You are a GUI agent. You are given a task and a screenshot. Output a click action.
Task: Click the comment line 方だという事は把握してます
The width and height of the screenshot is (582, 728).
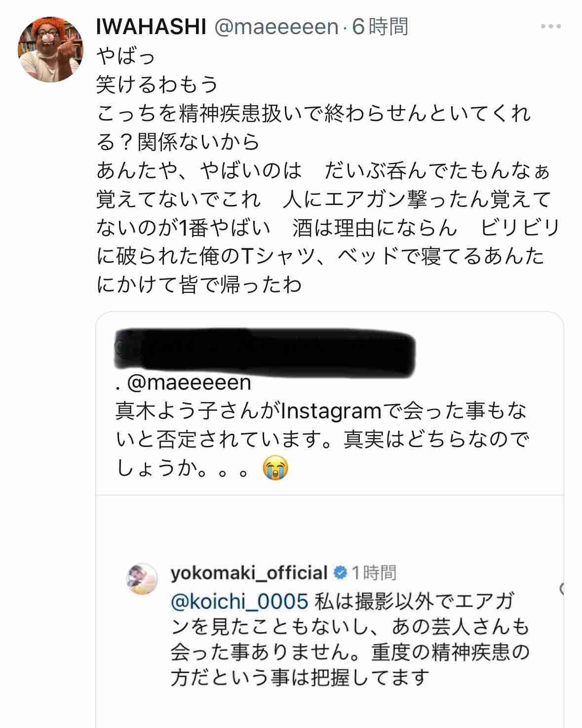(x=299, y=678)
